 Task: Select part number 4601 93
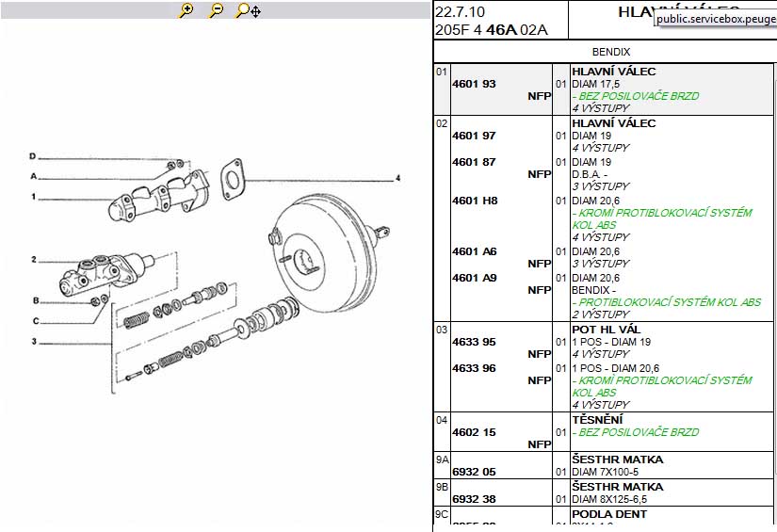click(x=474, y=84)
